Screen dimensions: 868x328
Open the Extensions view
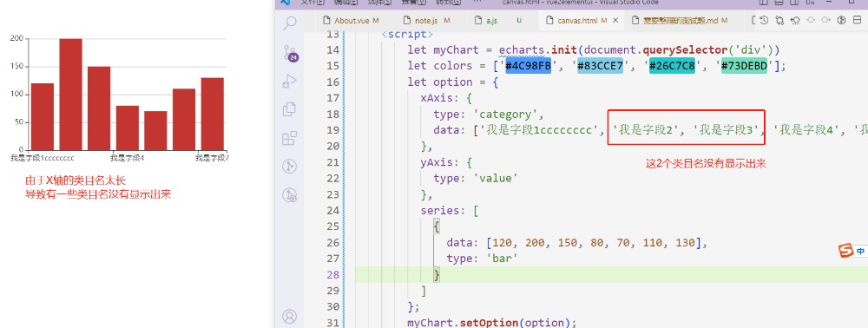tap(290, 138)
